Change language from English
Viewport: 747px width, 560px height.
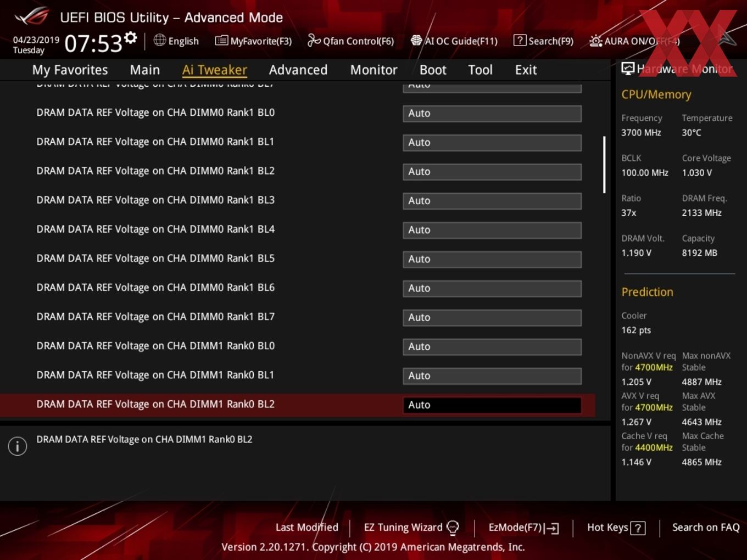pyautogui.click(x=183, y=41)
